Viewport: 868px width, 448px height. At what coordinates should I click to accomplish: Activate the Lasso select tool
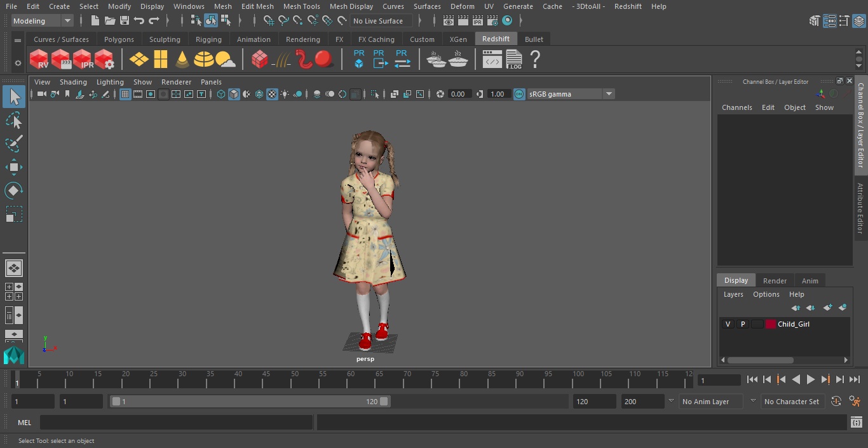click(13, 121)
